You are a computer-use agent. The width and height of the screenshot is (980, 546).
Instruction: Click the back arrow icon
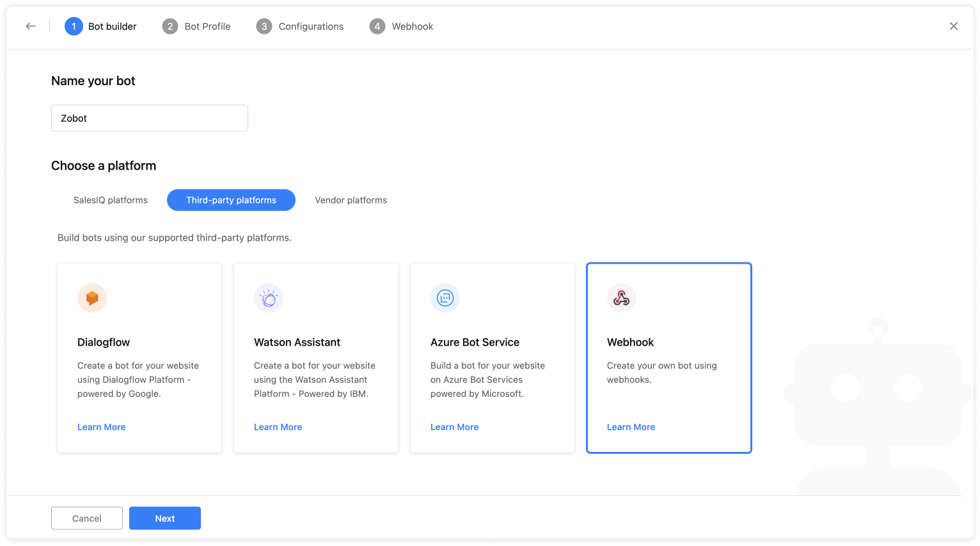(31, 26)
